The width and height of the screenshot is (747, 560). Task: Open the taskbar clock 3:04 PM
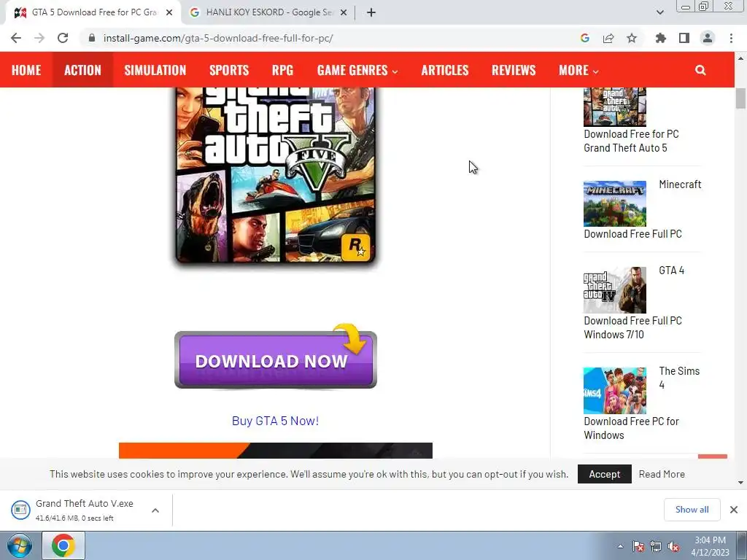pos(710,546)
